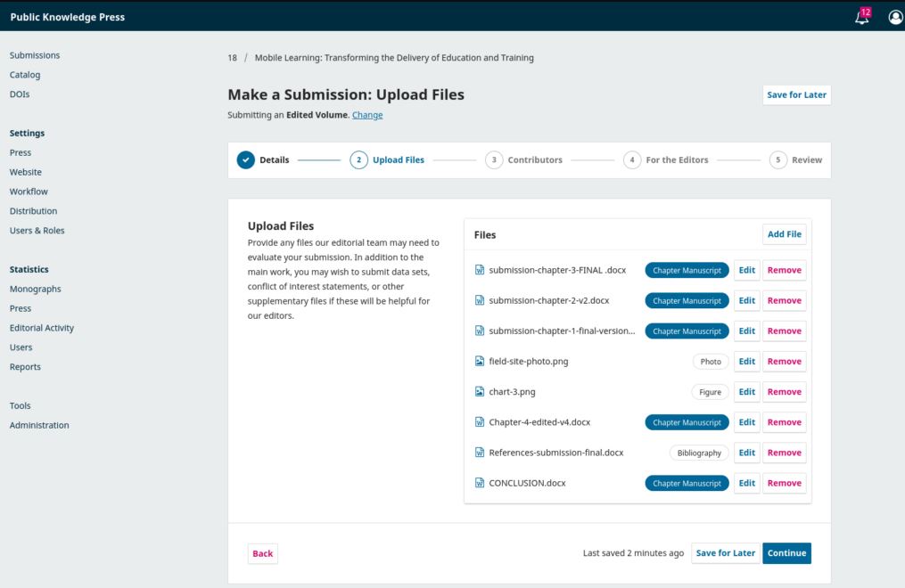Go to the Upload Files step
This screenshot has height=588, width=905.
[x=387, y=159]
